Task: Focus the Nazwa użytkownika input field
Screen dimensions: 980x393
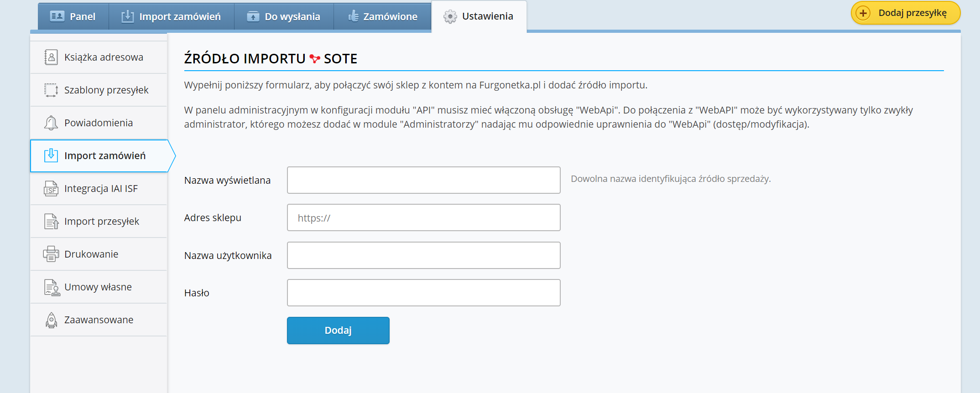Action: pyautogui.click(x=423, y=255)
